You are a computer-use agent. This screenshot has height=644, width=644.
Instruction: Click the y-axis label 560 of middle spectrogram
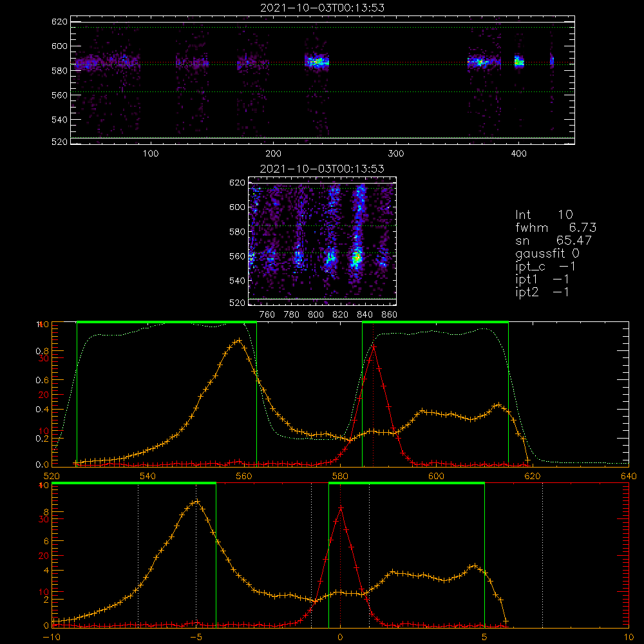[x=237, y=256]
